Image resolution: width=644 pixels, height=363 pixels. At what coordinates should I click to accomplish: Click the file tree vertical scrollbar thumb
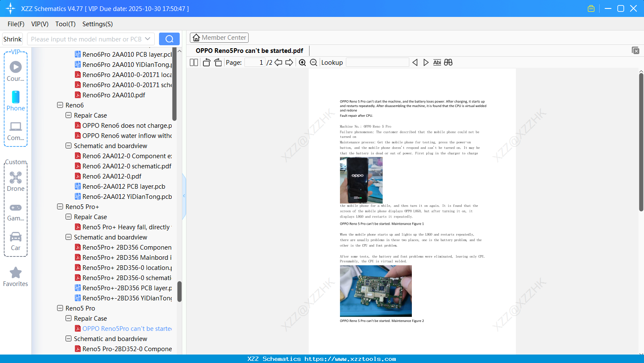pos(179,291)
